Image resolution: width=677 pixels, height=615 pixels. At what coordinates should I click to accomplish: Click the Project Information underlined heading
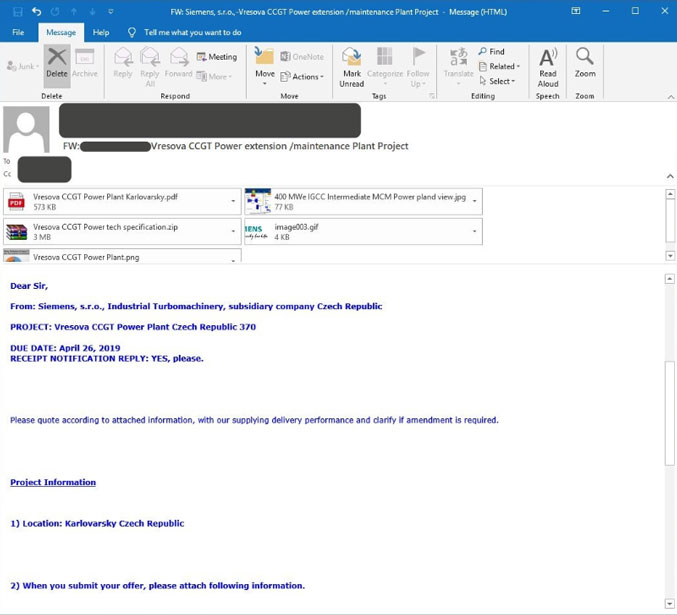point(53,482)
